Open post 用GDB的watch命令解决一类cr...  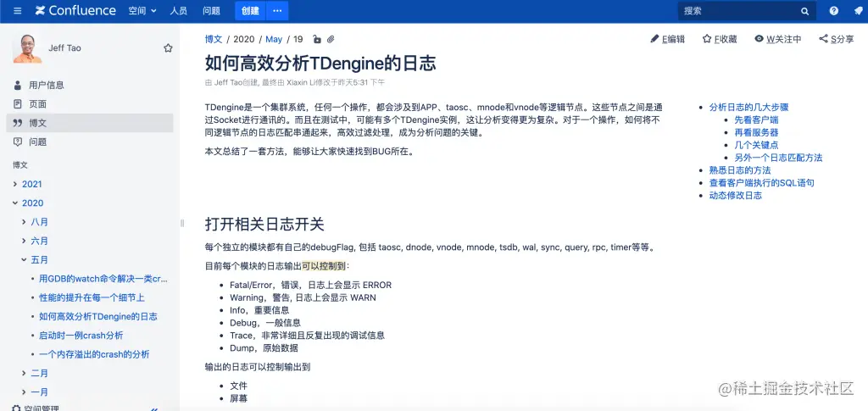click(103, 279)
